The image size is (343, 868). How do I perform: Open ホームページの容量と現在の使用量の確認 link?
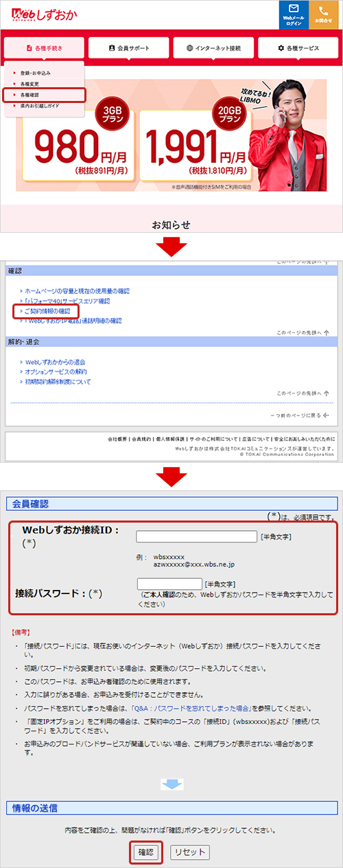click(77, 291)
